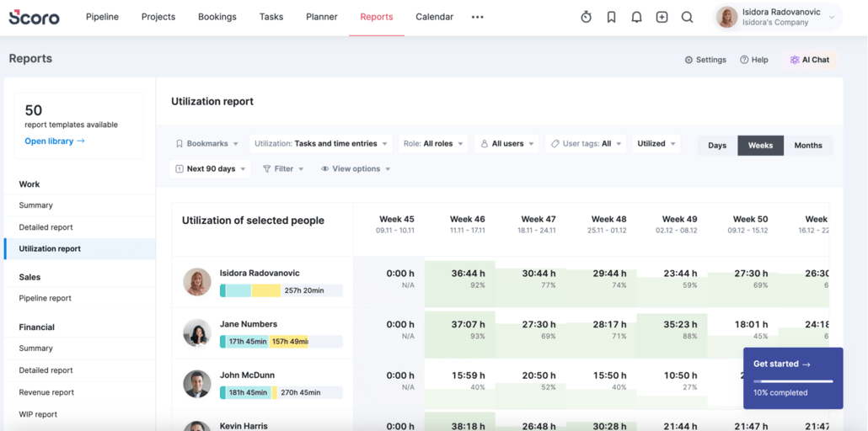Click the All users person icon
Viewport: 868px width, 431px height.
click(x=485, y=143)
